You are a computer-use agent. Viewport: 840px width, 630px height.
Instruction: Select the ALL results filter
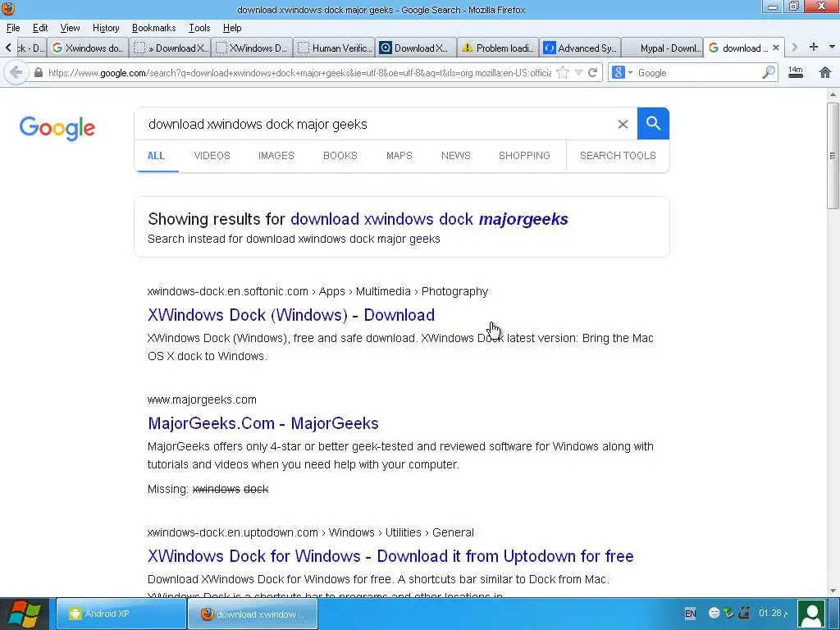(x=156, y=155)
